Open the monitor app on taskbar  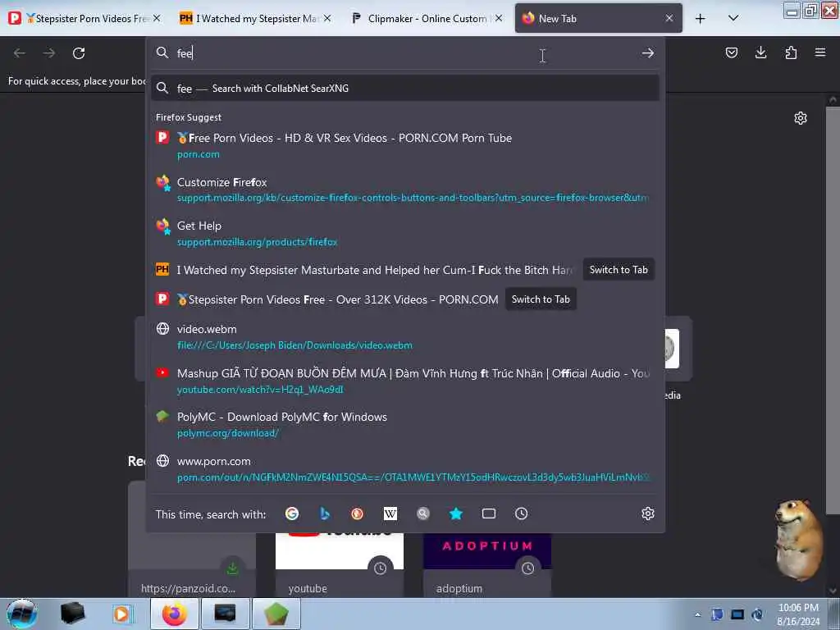pos(225,614)
